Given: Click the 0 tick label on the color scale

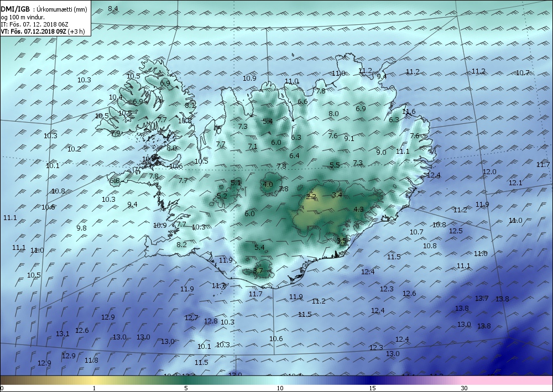Looking at the screenshot, I should tap(2, 389).
